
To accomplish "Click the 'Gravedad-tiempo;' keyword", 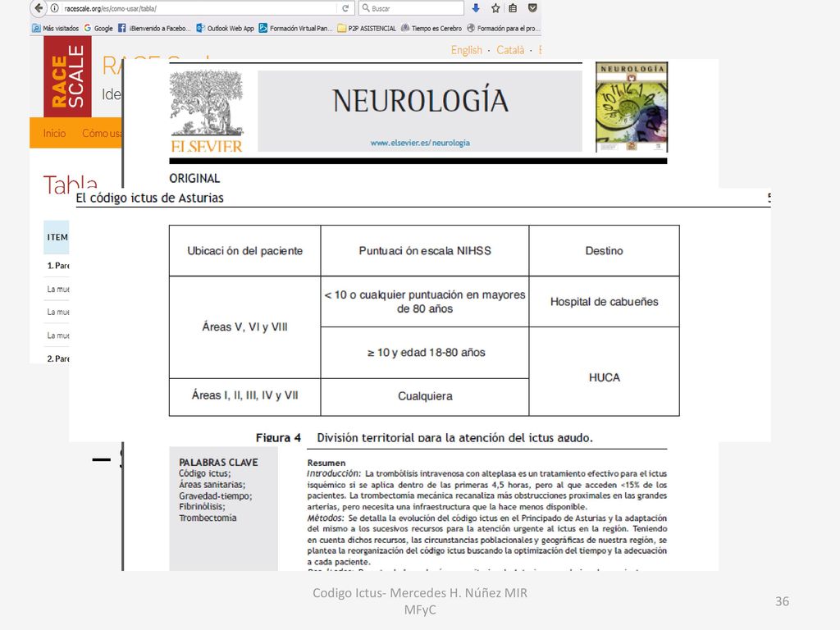I will (216, 495).
